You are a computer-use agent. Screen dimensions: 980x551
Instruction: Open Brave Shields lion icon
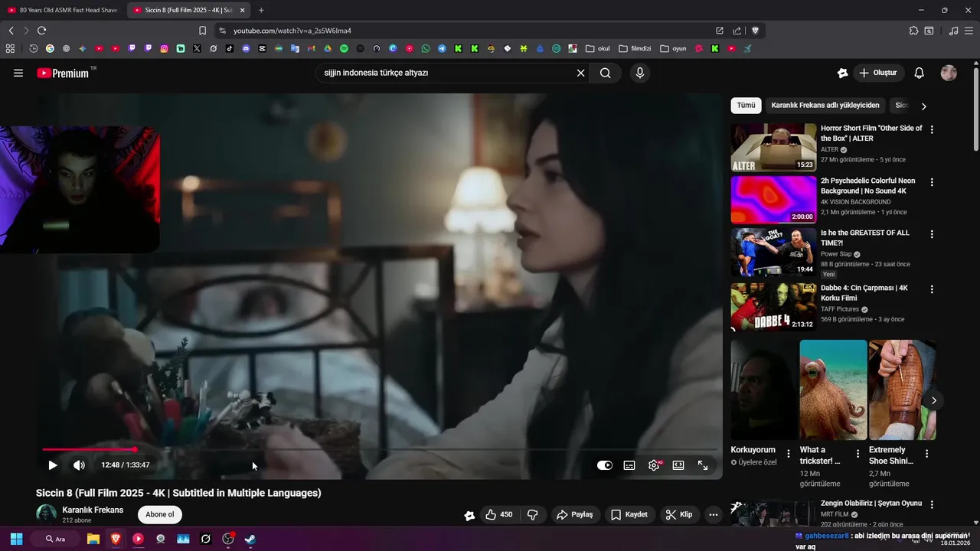(x=755, y=31)
